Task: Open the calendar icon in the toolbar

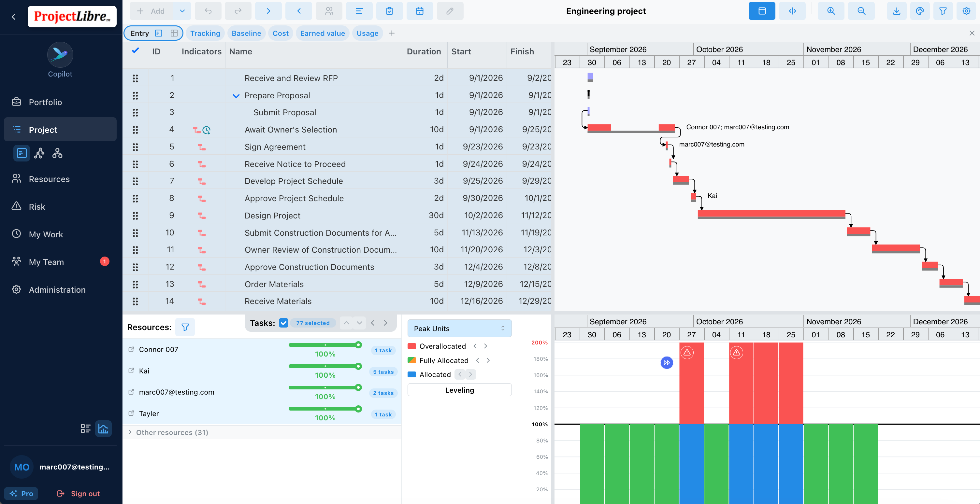Action: tap(420, 11)
